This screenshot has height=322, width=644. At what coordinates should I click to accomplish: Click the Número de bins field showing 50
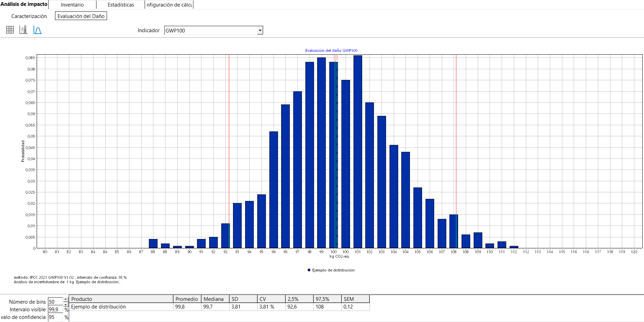click(x=55, y=302)
